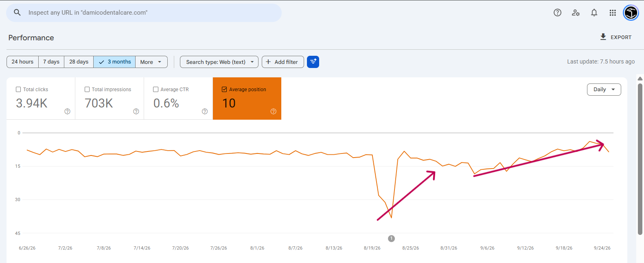Click the 7/20/26 axis date label
The width and height of the screenshot is (644, 263).
coord(180,248)
